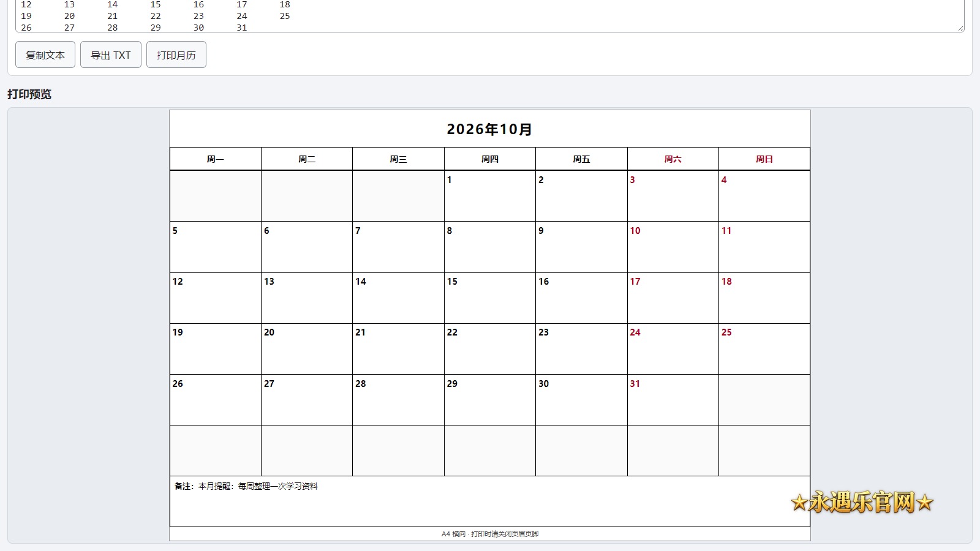Click the A4 横向 footer hint text
Image resolution: width=980 pixels, height=551 pixels.
tap(490, 534)
